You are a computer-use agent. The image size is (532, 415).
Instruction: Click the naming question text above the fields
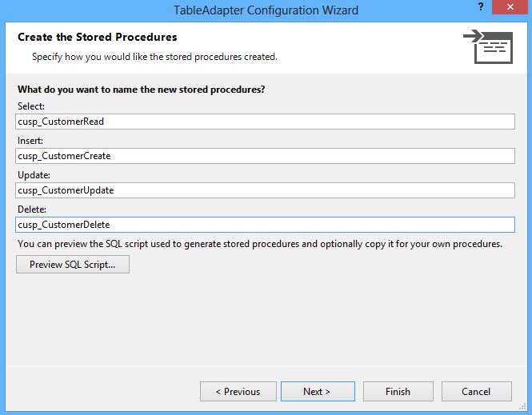pos(142,89)
